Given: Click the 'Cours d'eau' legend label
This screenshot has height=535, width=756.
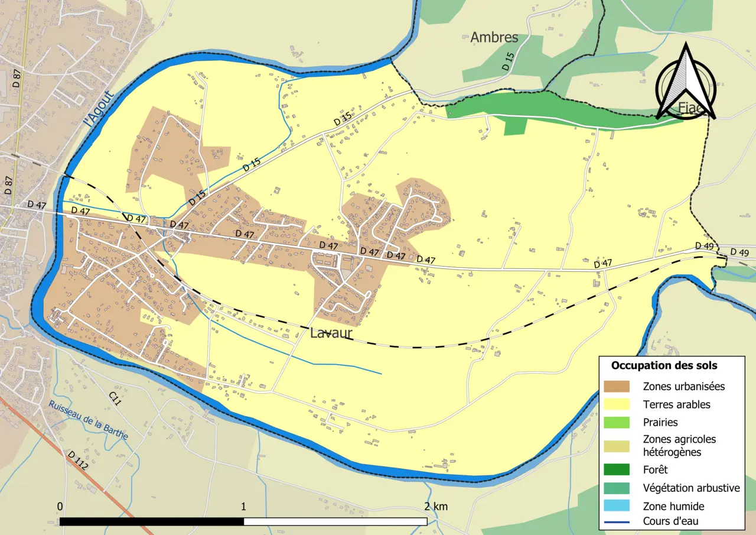Looking at the screenshot, I should [671, 521].
